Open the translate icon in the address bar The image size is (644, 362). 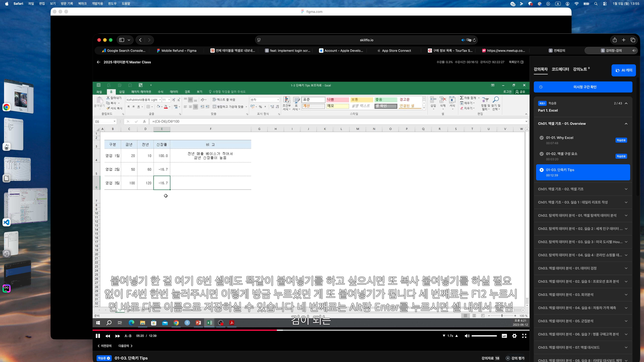click(x=469, y=40)
